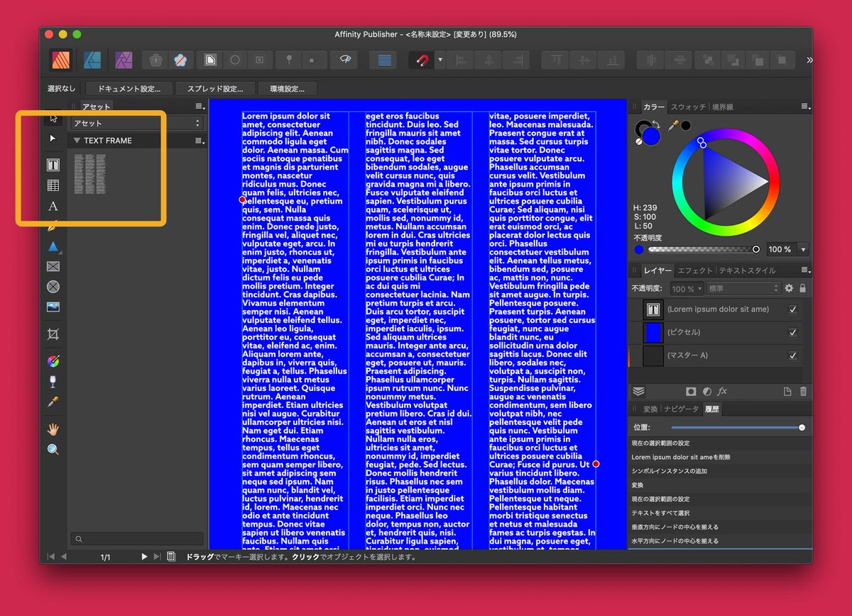852x616 pixels.
Task: Toggle the red magnet snapping icon
Action: pyautogui.click(x=423, y=60)
